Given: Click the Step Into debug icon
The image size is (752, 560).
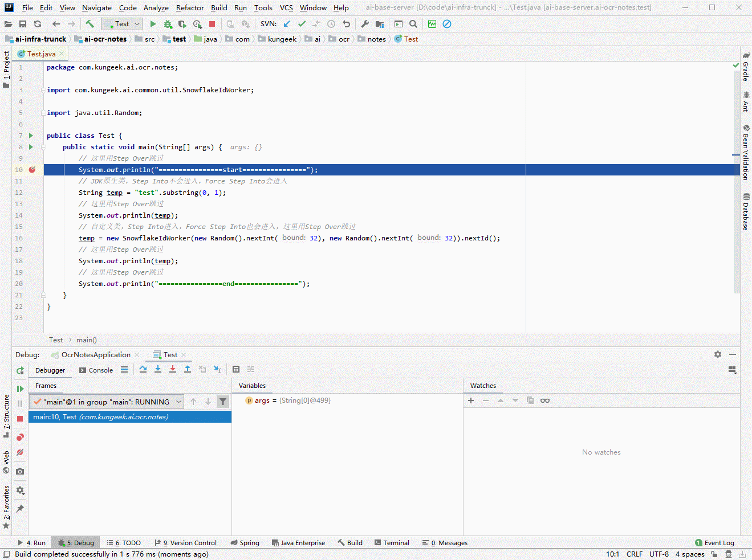Looking at the screenshot, I should 158,370.
